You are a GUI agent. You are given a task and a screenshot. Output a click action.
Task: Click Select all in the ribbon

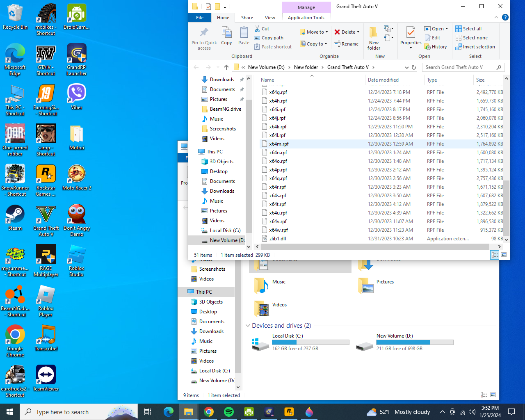click(x=468, y=29)
